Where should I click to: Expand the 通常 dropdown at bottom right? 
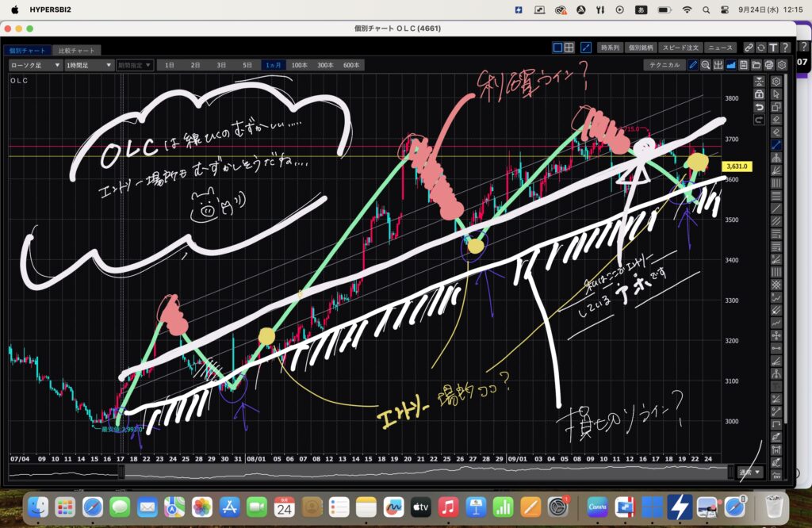coord(750,472)
